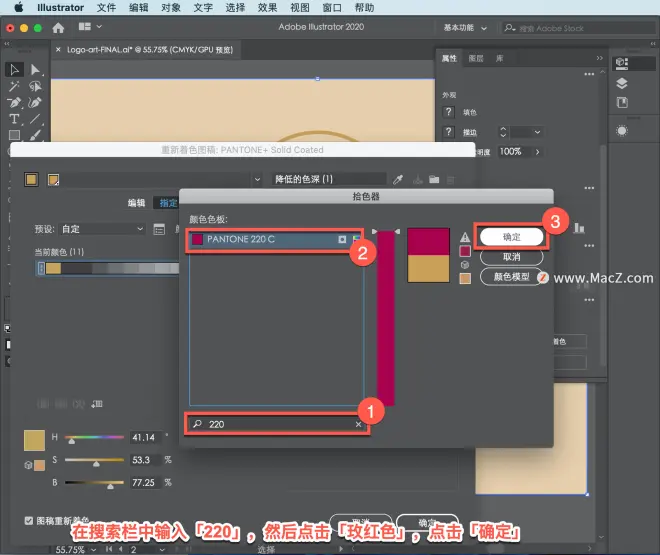This screenshot has width=660, height=555.
Task: Open the preset 自定 dropdown
Action: (x=102, y=229)
